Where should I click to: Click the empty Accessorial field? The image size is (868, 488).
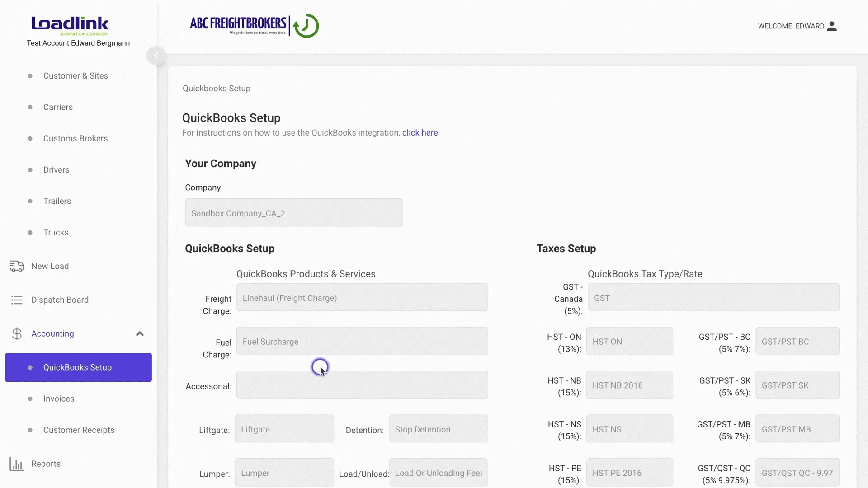pyautogui.click(x=362, y=385)
